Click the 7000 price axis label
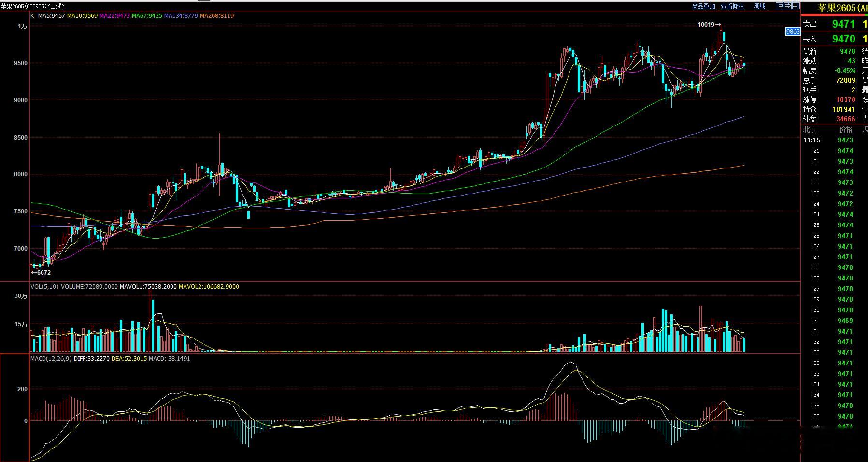Image resolution: width=868 pixels, height=462 pixels. pos(21,249)
